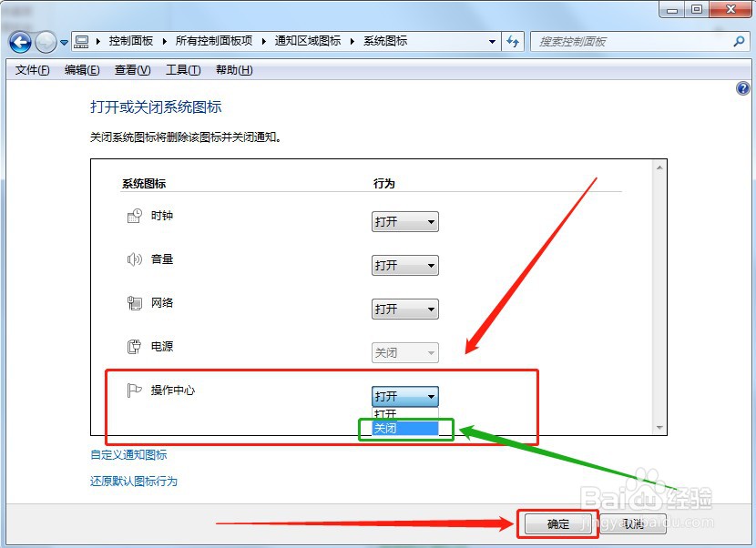Click the disabled 电源 behavior dropdown
Viewport: 756px width, 548px height.
pos(405,353)
